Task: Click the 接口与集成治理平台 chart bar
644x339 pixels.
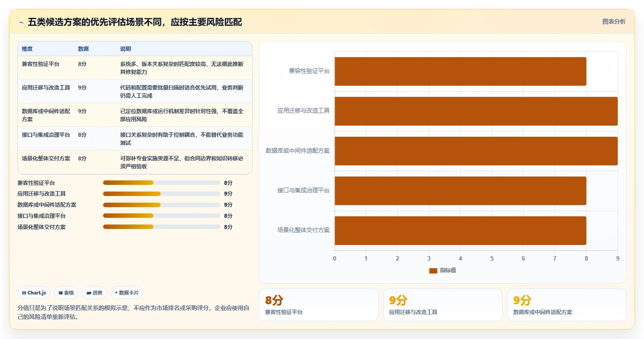Action: tap(460, 191)
